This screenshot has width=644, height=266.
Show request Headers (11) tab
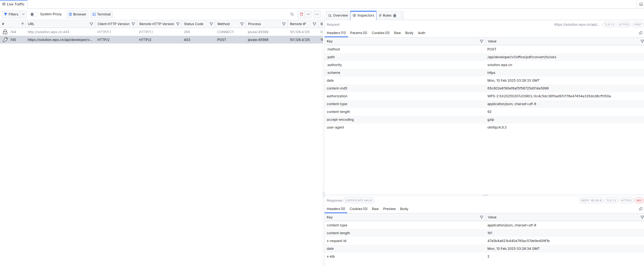point(336,33)
